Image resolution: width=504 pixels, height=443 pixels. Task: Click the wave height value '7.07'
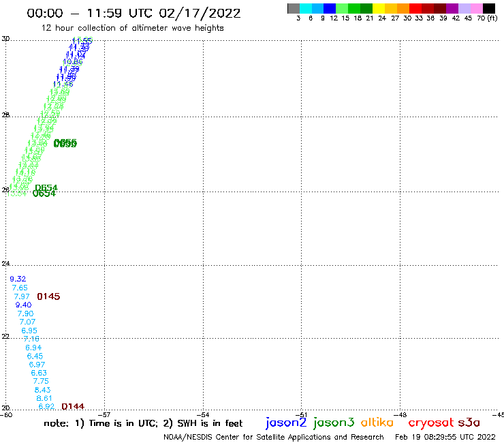[27, 322]
